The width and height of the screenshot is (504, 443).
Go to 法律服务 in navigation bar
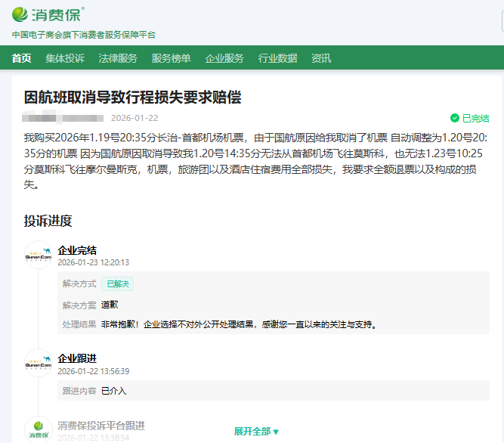(x=118, y=58)
